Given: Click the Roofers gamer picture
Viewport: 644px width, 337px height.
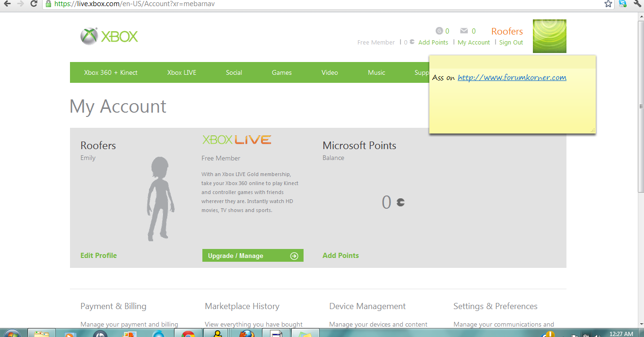Looking at the screenshot, I should click(549, 36).
